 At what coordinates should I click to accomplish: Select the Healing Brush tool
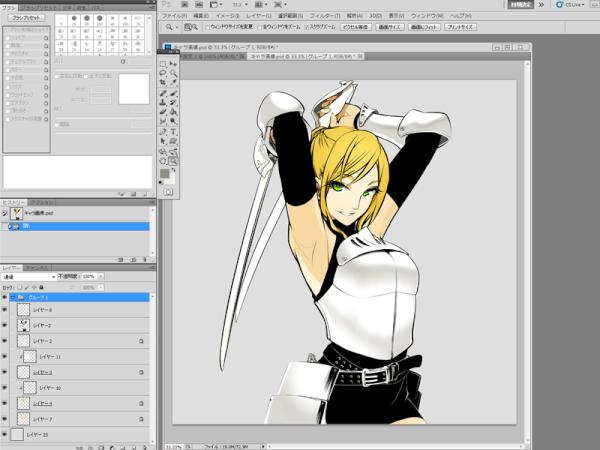[163, 93]
